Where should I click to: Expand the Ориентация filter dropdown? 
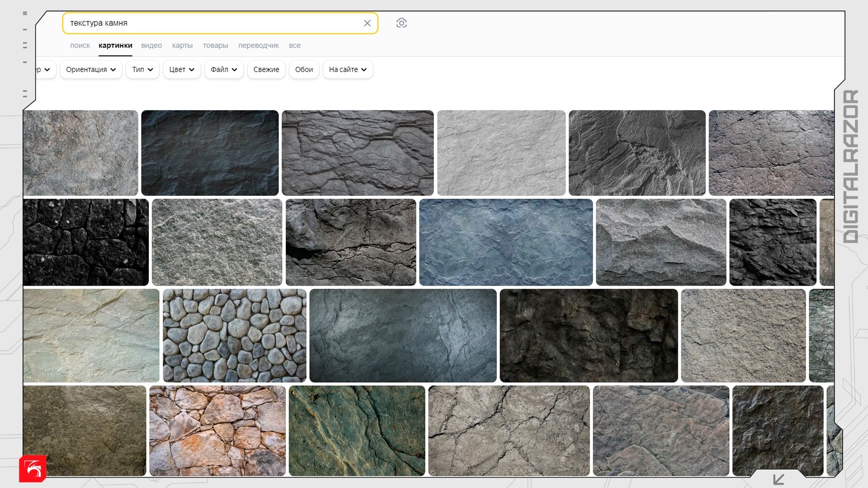click(91, 70)
